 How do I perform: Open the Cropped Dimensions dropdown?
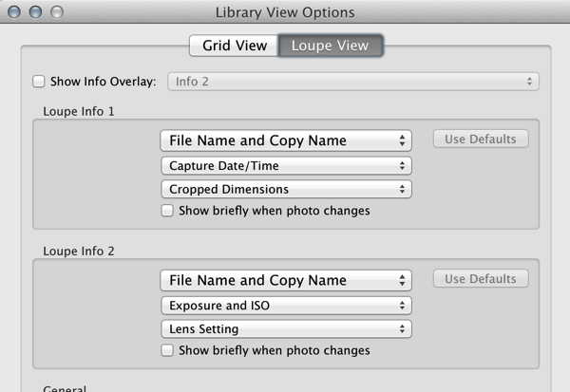285,189
